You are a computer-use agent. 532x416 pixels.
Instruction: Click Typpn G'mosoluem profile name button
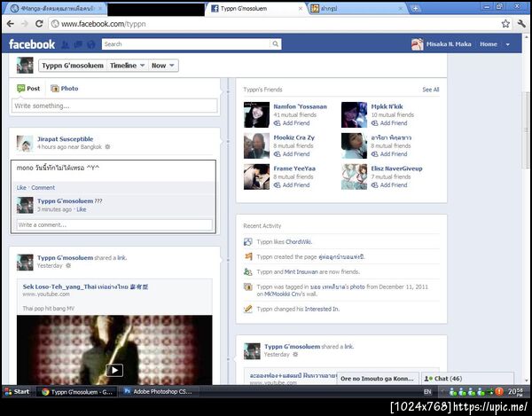[x=73, y=66]
